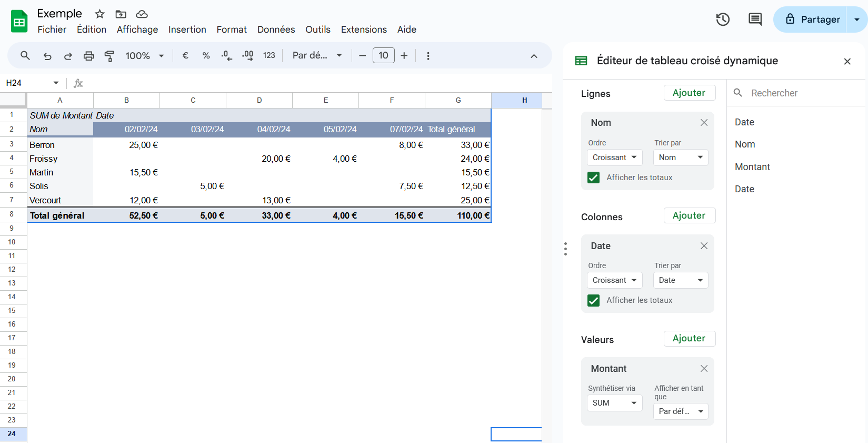Add a field to Colonnes
The height and width of the screenshot is (443, 868).
click(689, 215)
